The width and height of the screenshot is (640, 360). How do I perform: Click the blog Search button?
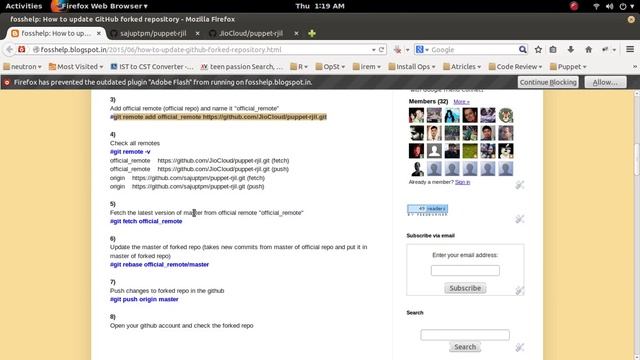point(465,347)
